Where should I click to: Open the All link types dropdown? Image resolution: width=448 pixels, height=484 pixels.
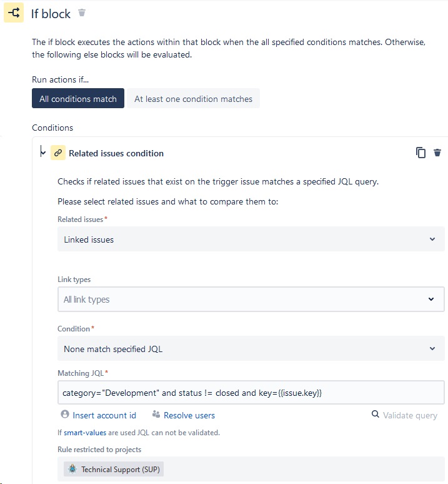coord(251,299)
